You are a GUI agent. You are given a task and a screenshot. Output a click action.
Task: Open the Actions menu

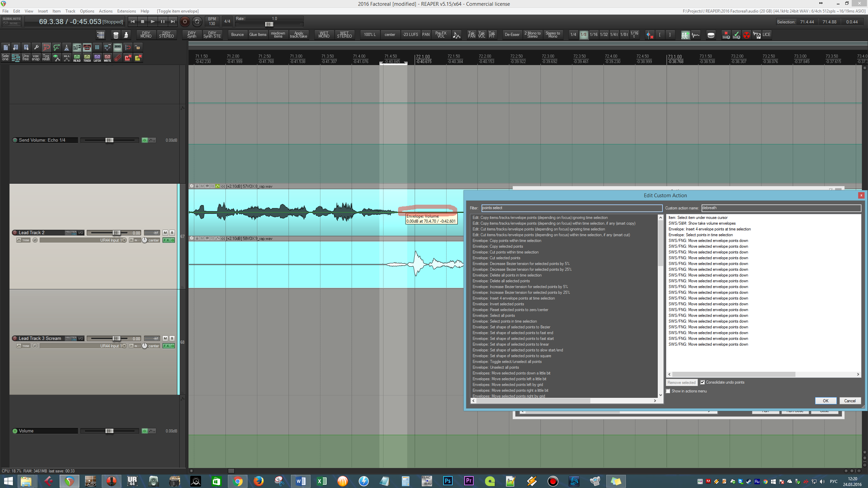point(105,11)
